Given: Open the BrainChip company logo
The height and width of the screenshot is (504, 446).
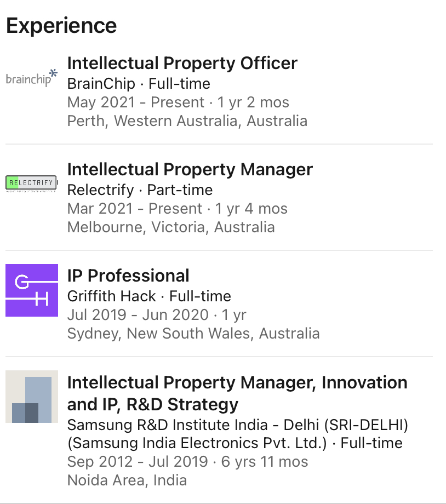Looking at the screenshot, I should [32, 78].
